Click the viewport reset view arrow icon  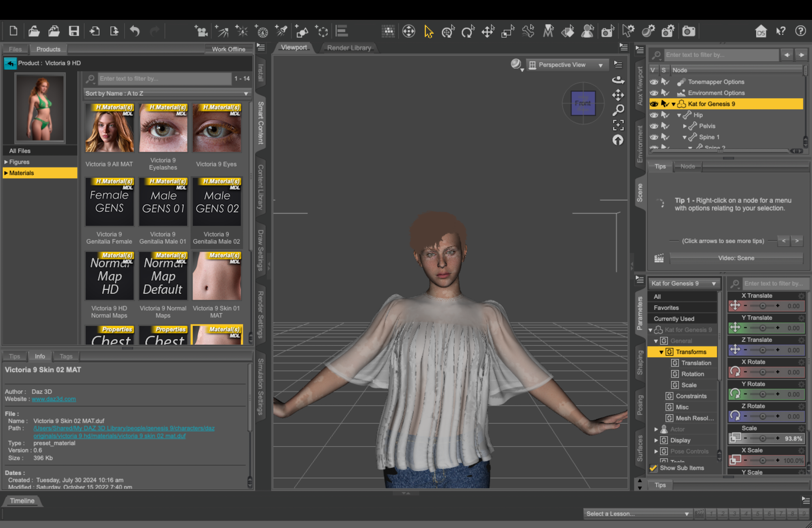pyautogui.click(x=618, y=140)
